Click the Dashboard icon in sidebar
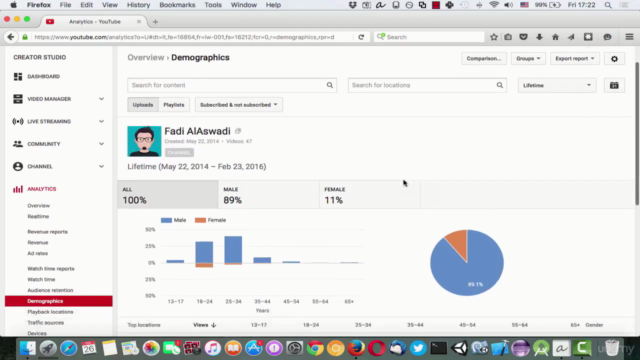This screenshot has height=360, width=640. tap(18, 76)
